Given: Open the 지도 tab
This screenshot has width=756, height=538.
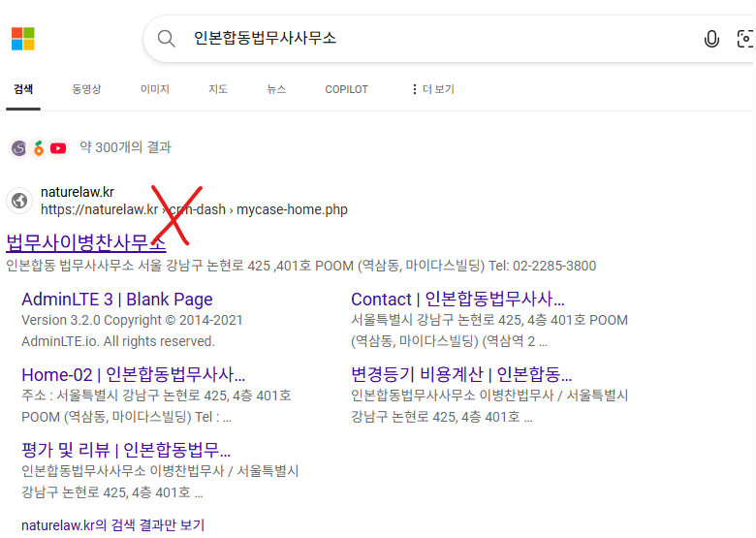Looking at the screenshot, I should (x=218, y=89).
